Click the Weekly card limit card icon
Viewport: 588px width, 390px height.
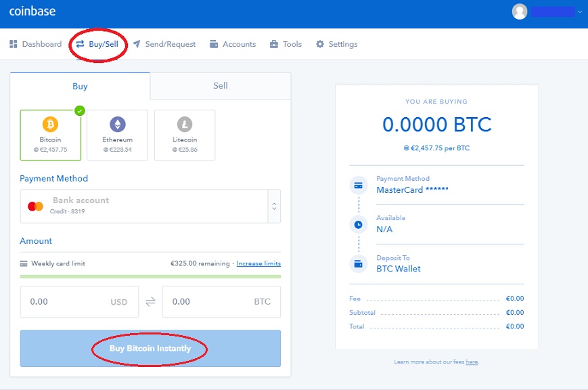[x=24, y=263]
